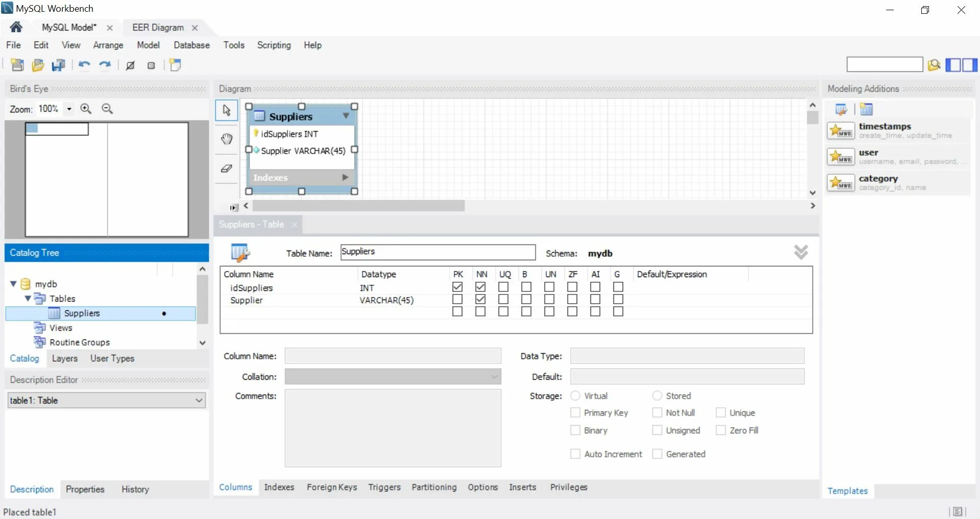Collapse the Suppliers table columns in diagram

click(x=346, y=116)
